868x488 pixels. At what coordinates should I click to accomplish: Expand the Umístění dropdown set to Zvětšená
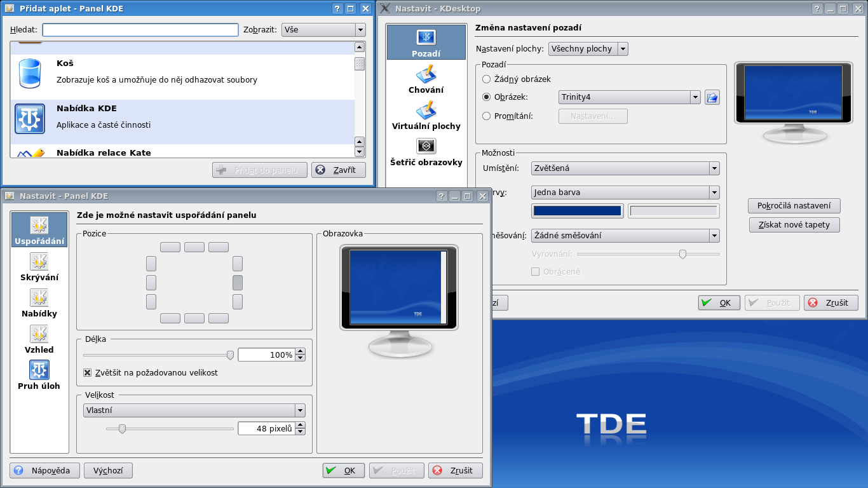(x=625, y=168)
